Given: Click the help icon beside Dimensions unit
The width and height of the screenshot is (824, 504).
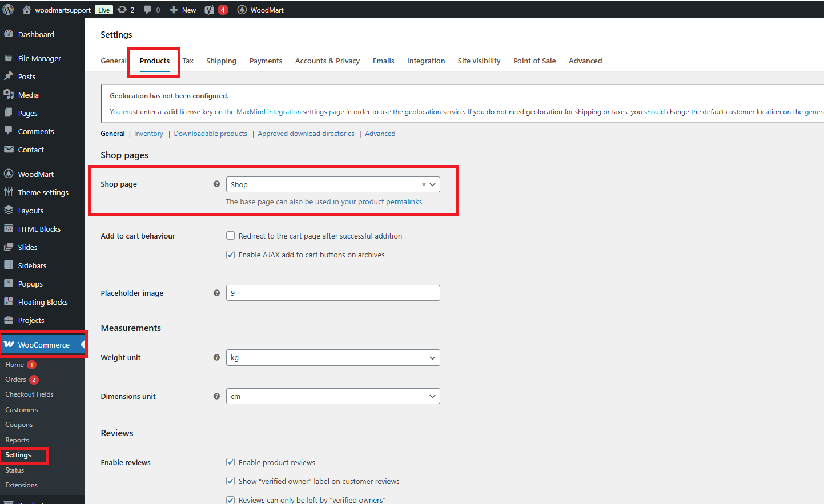Looking at the screenshot, I should pos(216,396).
